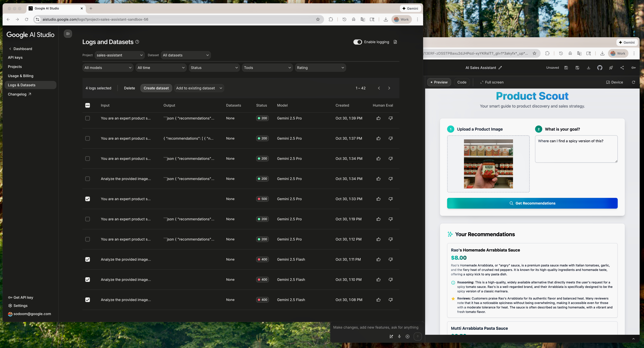This screenshot has width=644, height=348.
Task: Select API keys in the sidebar
Action: [15, 57]
